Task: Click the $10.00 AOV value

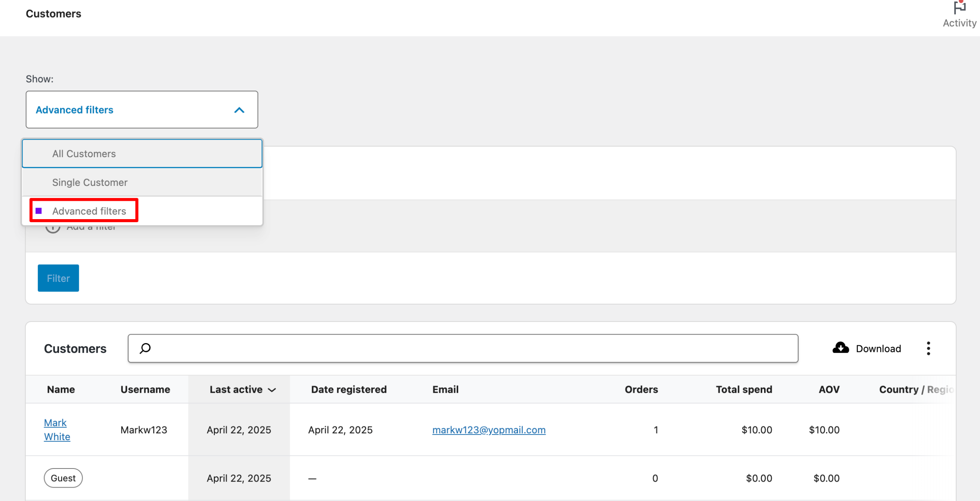Action: coord(824,430)
